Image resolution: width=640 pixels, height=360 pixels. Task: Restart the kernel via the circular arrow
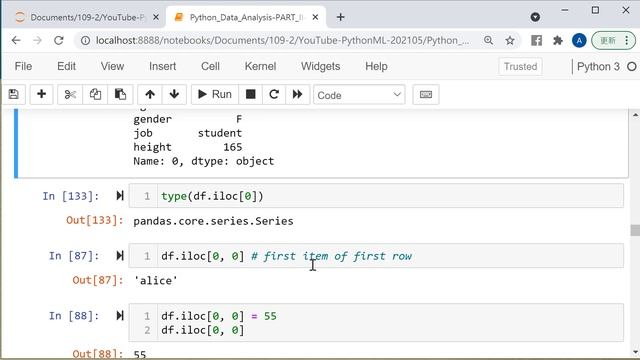pyautogui.click(x=274, y=95)
